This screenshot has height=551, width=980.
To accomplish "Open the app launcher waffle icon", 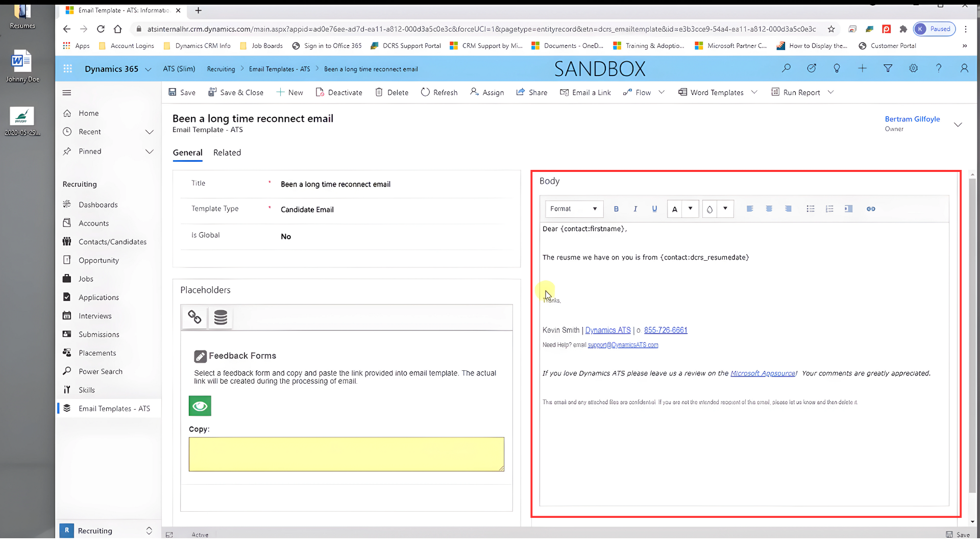I will [67, 69].
